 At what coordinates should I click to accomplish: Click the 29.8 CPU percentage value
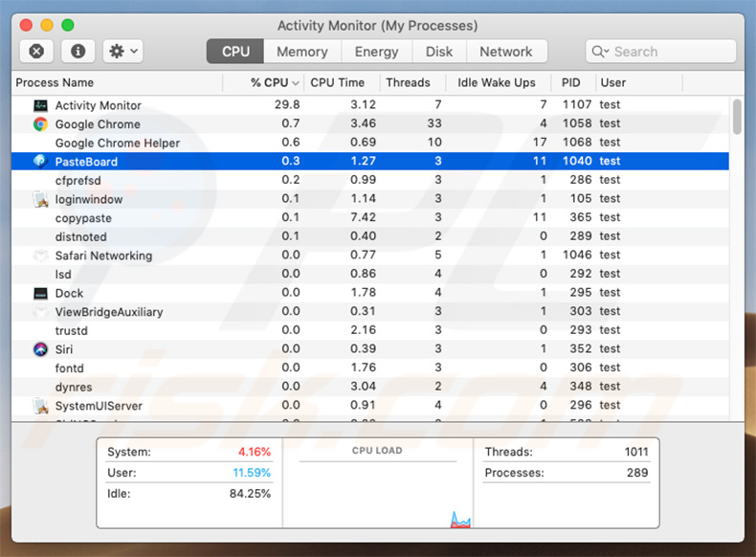[287, 104]
